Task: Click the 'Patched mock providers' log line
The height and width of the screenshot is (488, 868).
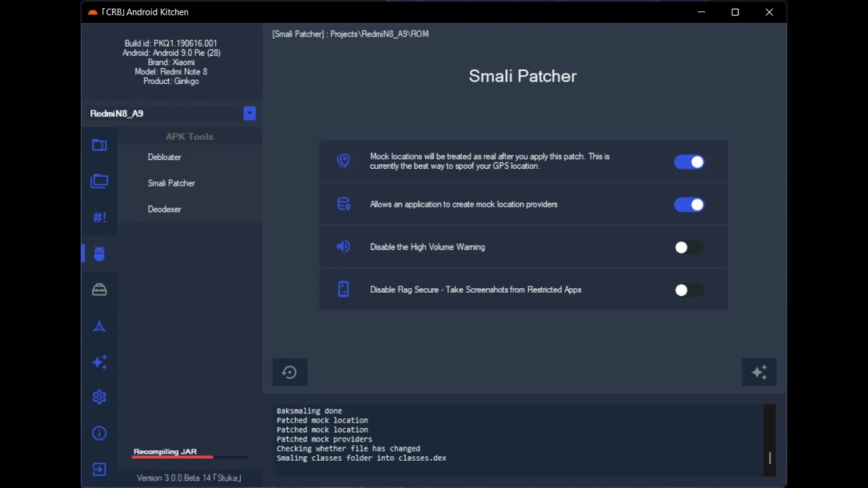Action: click(x=324, y=439)
